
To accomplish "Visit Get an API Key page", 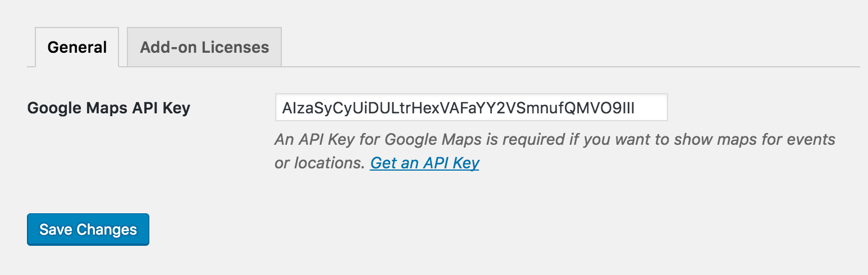I will pyautogui.click(x=424, y=163).
